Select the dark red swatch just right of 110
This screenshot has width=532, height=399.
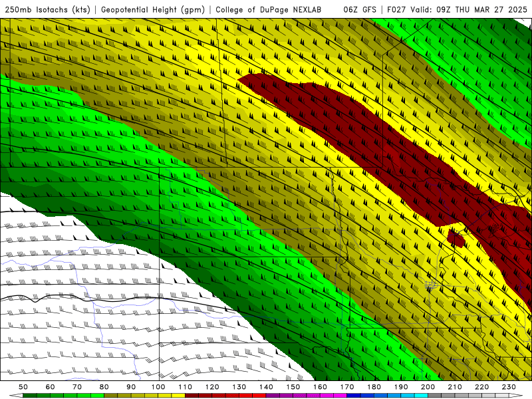point(192,396)
